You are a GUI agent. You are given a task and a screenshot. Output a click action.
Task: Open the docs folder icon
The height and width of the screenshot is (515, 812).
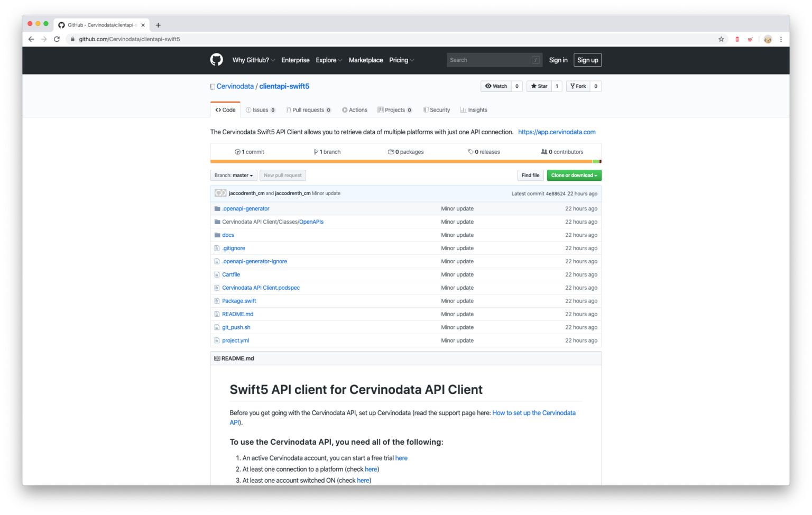tap(217, 235)
